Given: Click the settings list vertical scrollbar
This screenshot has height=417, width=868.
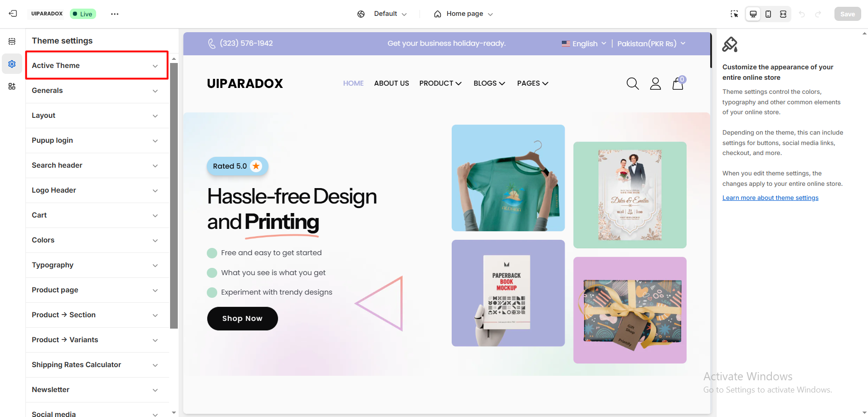Looking at the screenshot, I should point(174,195).
